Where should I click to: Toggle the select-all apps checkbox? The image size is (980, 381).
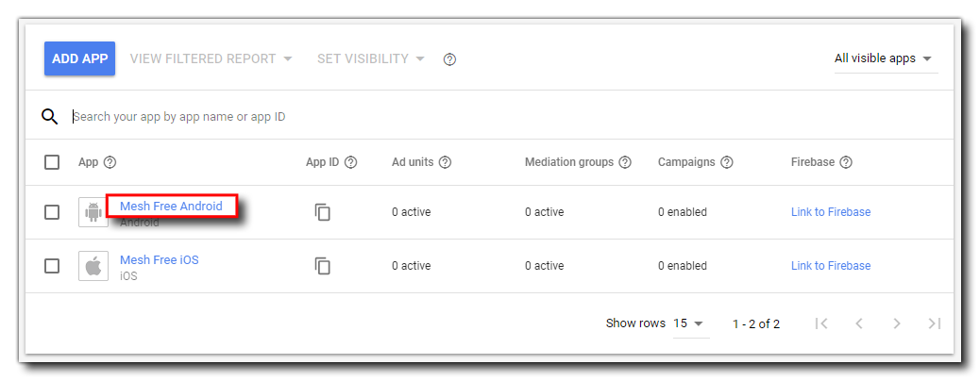52,162
